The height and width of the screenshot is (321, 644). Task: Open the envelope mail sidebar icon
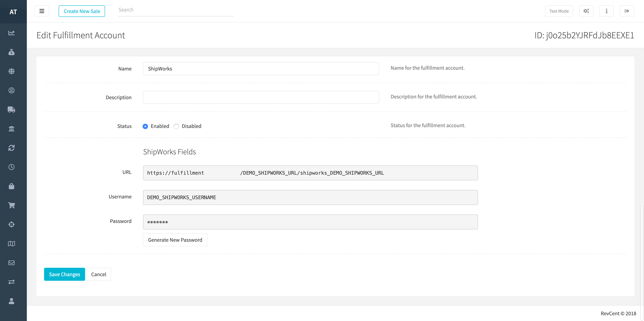(11, 263)
